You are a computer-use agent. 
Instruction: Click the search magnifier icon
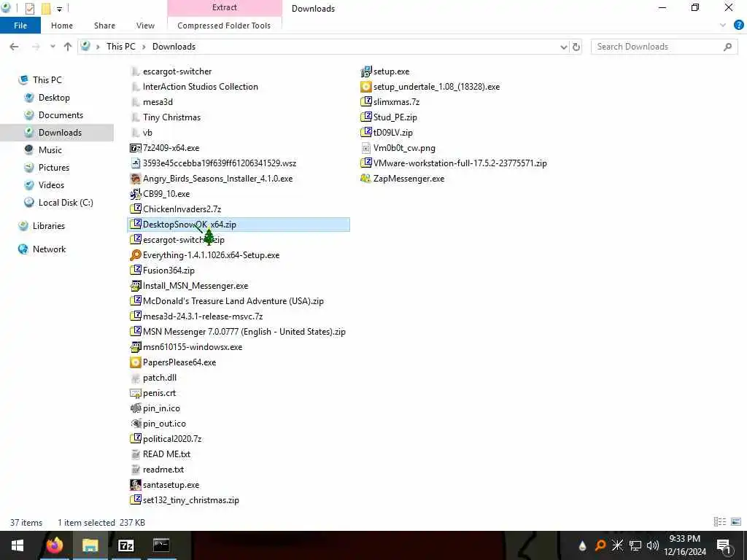[x=727, y=47]
